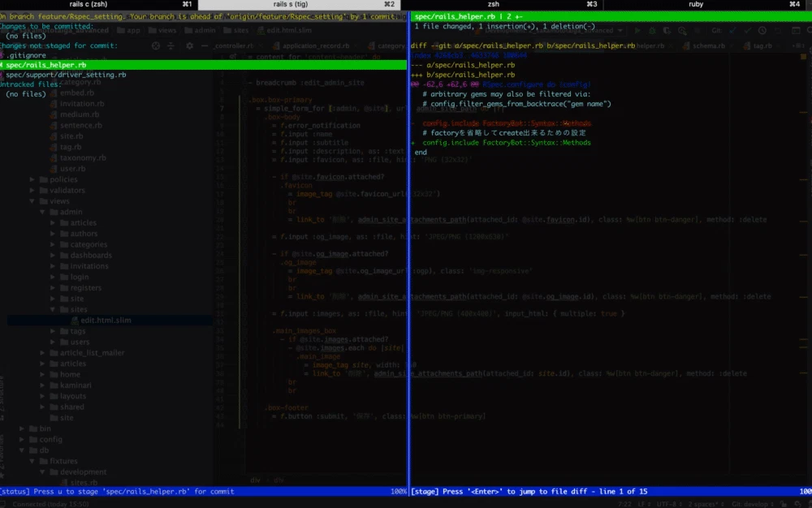Select article_list_mailer folder in project tree
Image resolution: width=812 pixels, height=508 pixels.
[x=93, y=353]
